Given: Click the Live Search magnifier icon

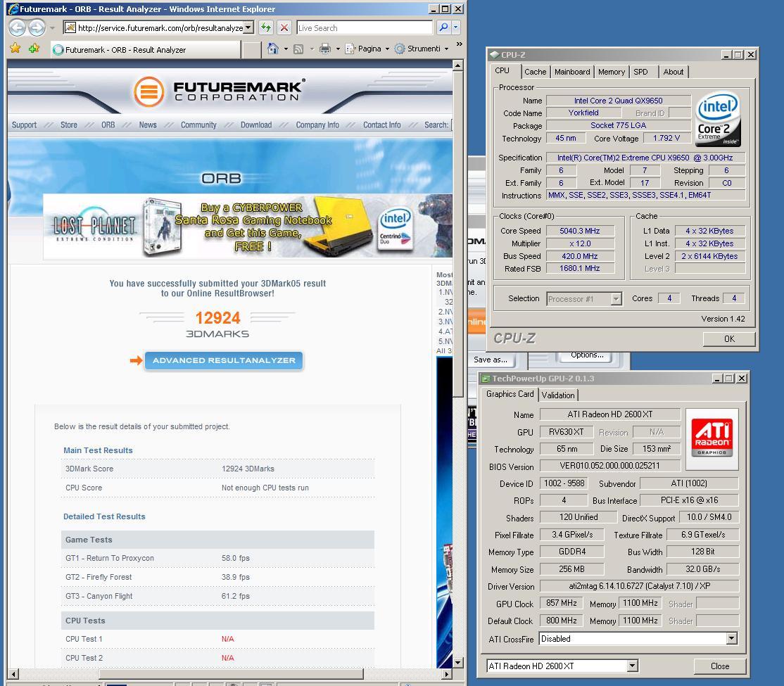Looking at the screenshot, I should click(443, 27).
